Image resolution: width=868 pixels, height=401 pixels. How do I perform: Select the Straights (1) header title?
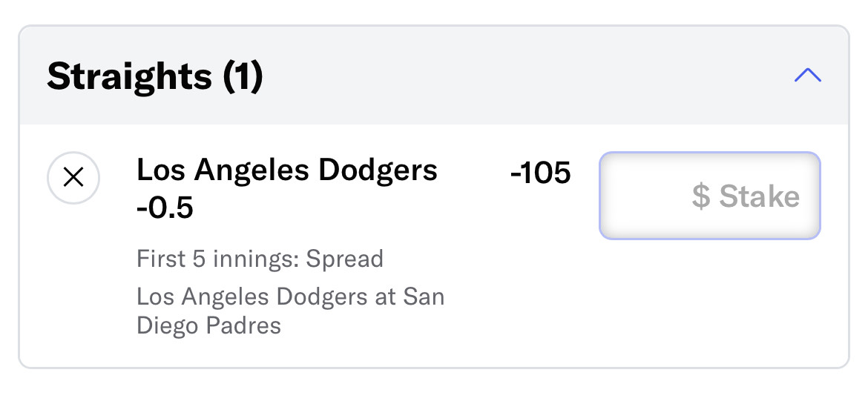click(155, 76)
